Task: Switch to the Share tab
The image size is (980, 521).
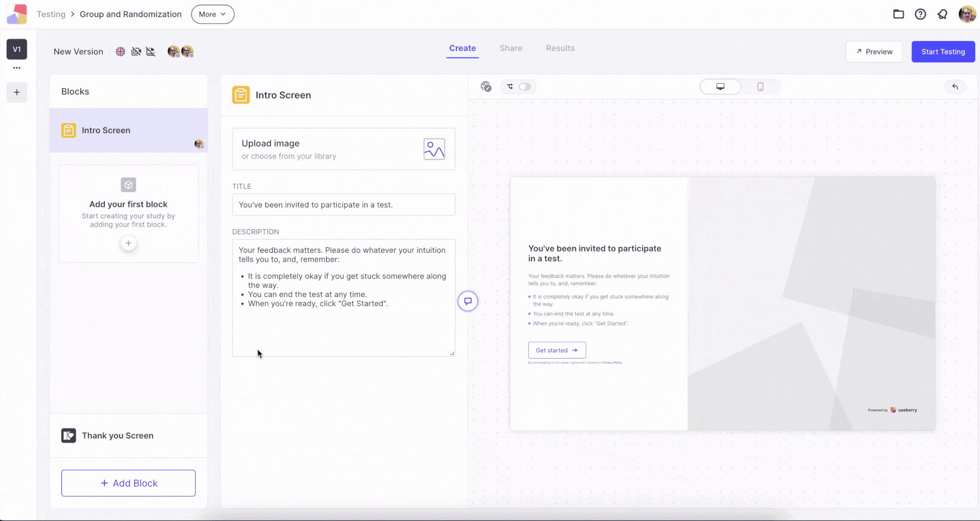Action: point(511,48)
